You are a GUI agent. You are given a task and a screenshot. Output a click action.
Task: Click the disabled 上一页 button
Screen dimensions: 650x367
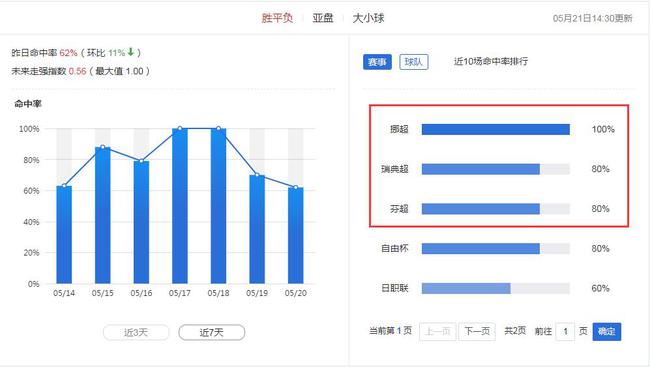pos(438,331)
